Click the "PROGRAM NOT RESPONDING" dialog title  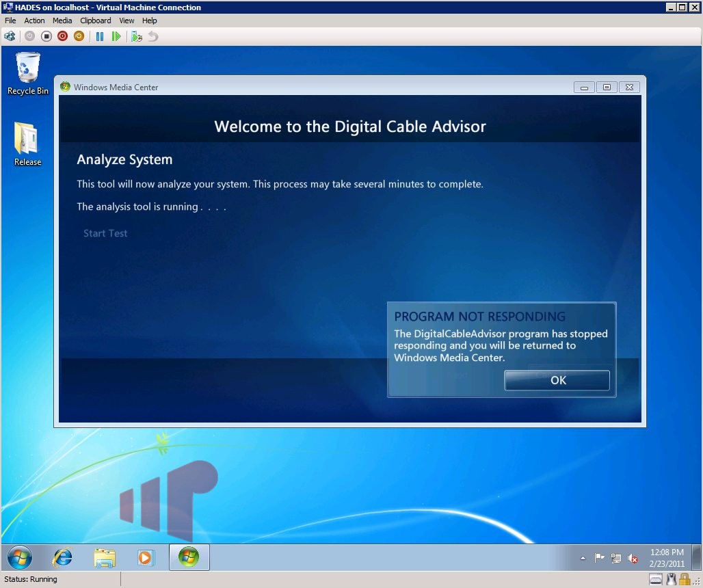(x=480, y=317)
